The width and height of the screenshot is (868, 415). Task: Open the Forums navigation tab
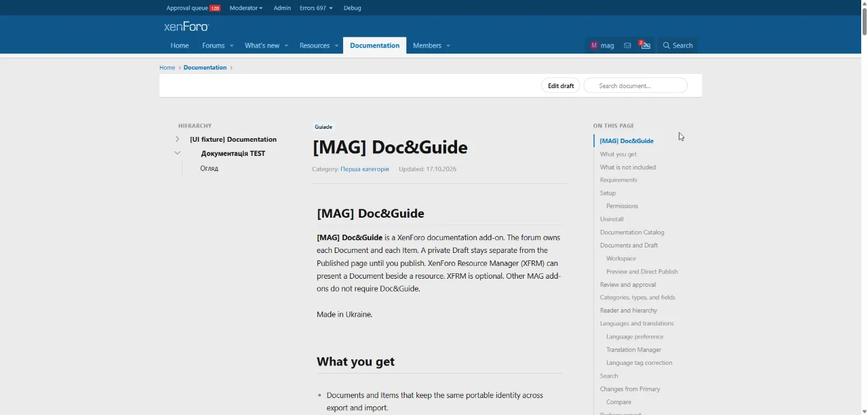point(213,45)
